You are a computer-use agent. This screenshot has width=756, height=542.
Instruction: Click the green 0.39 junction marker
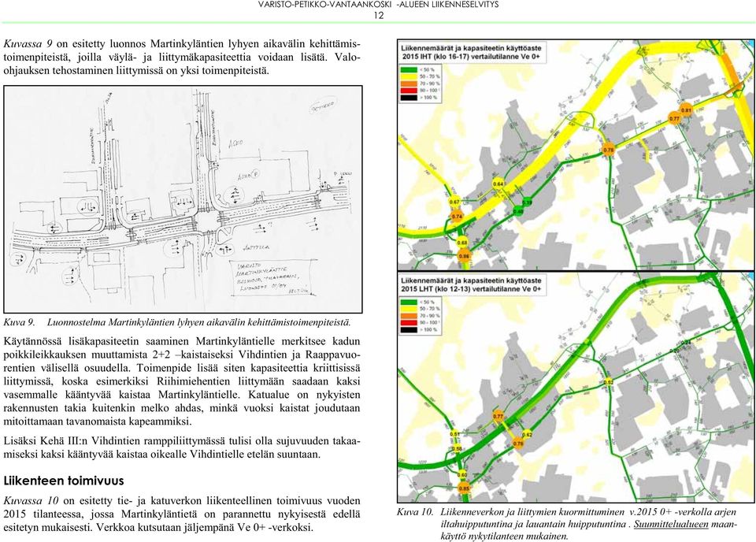[x=528, y=203]
